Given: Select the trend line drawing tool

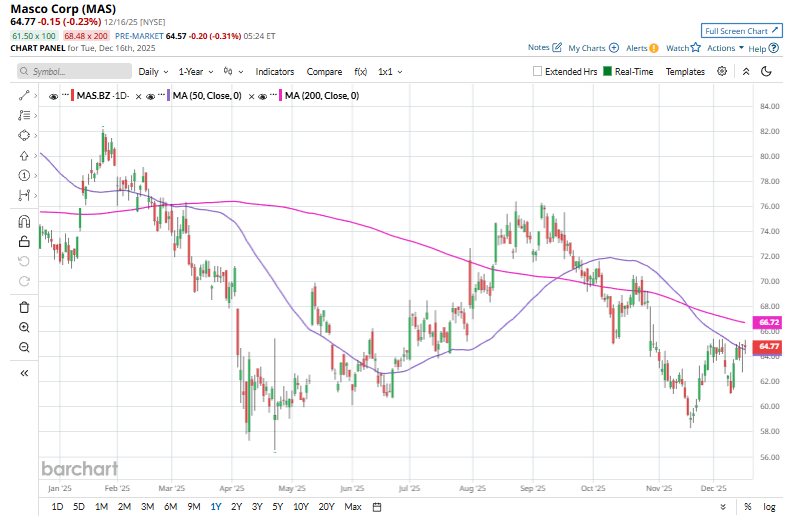Looking at the screenshot, I should [24, 96].
